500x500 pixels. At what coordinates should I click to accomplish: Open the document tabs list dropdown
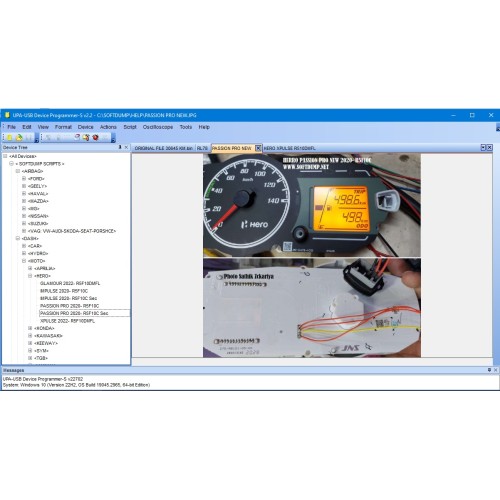(x=483, y=147)
